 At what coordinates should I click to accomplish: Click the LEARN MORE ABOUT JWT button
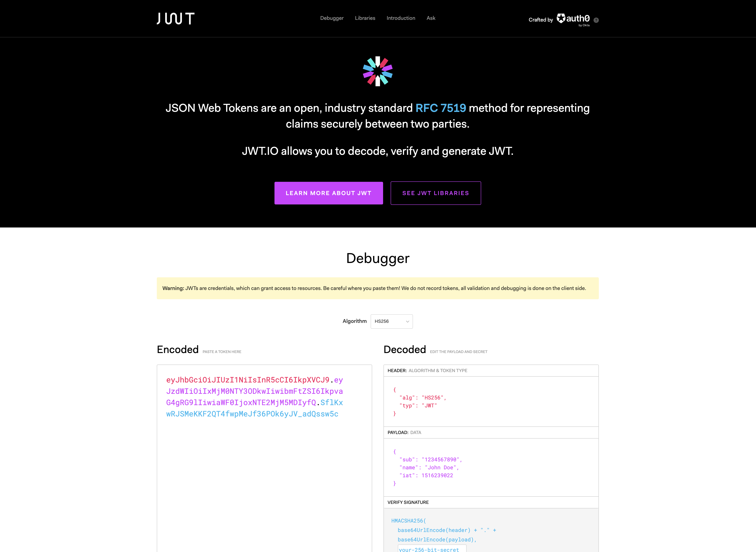328,192
